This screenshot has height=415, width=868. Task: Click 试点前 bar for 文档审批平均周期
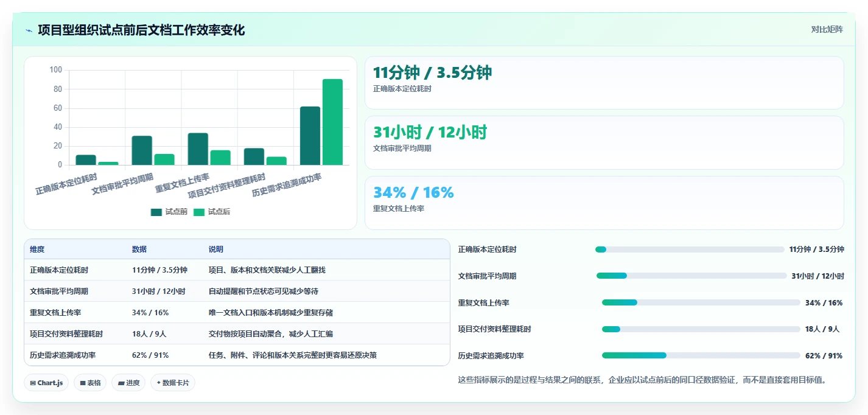[x=142, y=150]
